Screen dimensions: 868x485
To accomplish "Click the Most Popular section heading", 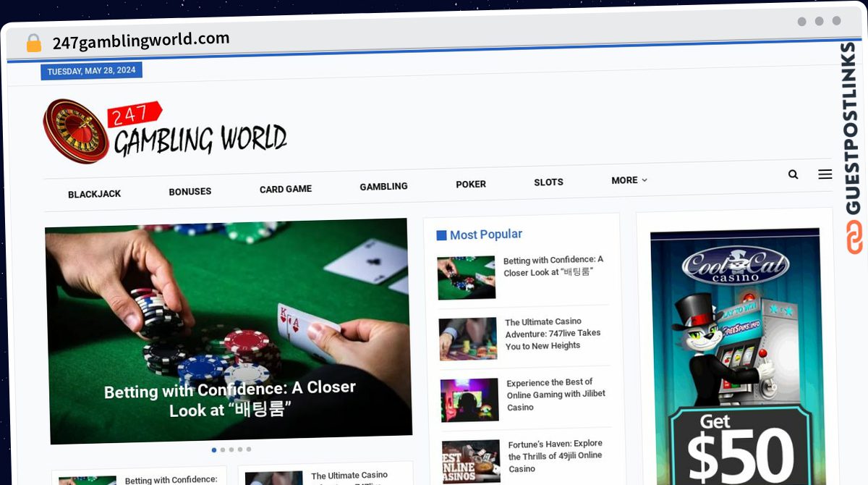I will pos(479,235).
